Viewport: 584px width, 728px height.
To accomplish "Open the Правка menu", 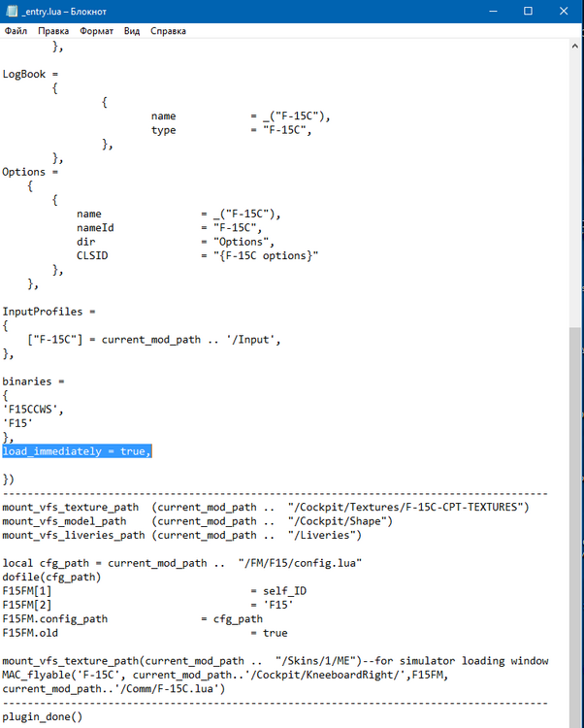I will pos(53,31).
